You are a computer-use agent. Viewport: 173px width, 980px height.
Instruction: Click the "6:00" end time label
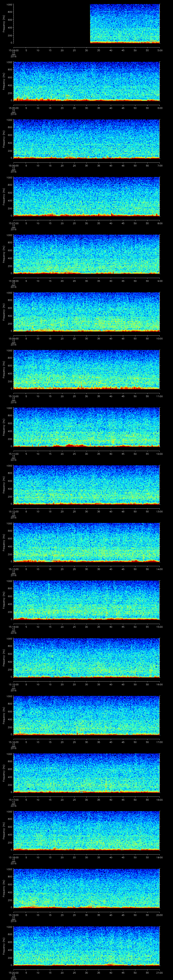tap(160, 108)
